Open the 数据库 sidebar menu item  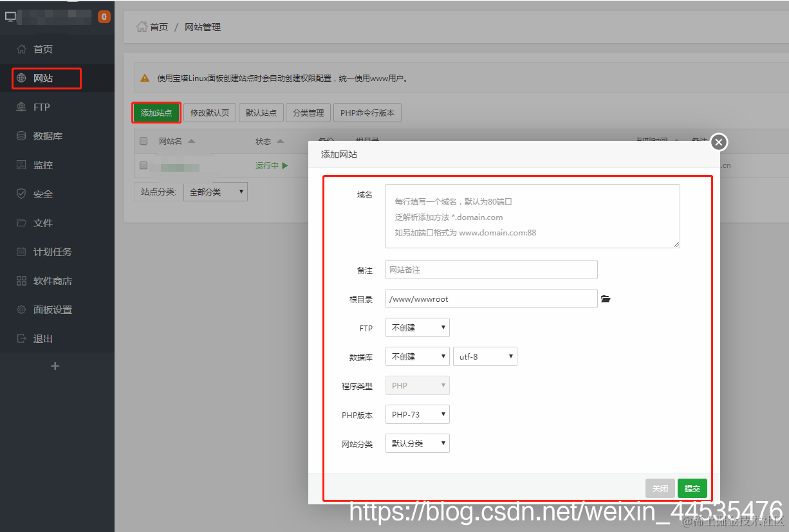click(x=57, y=136)
